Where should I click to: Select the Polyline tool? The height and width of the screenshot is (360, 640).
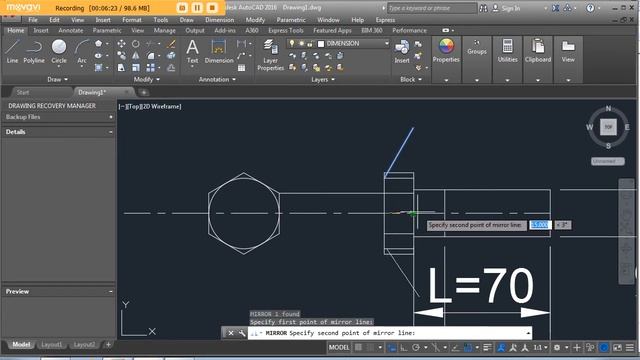coord(34,51)
